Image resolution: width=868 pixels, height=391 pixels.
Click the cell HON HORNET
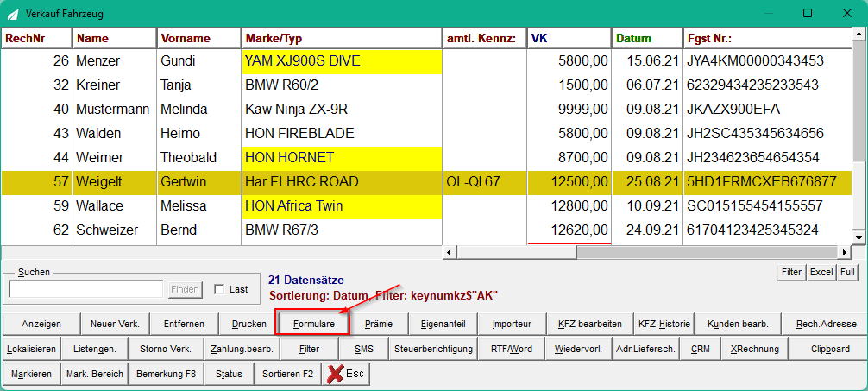[342, 158]
